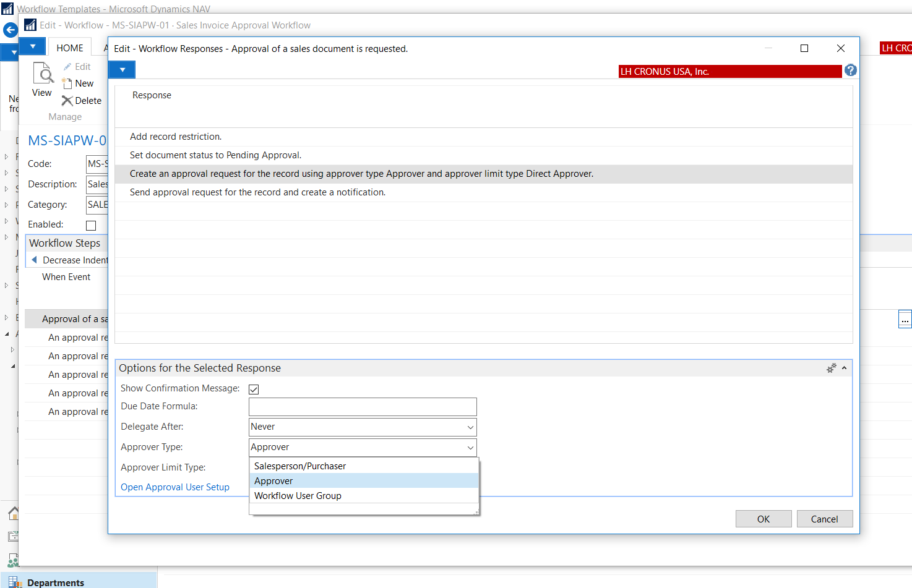Viewport: 912px width, 588px height.
Task: Click the blue help question mark icon
Action: tap(851, 70)
